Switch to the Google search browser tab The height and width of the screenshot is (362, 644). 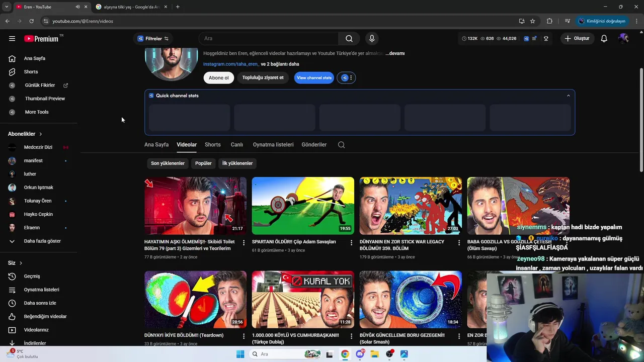131,7
